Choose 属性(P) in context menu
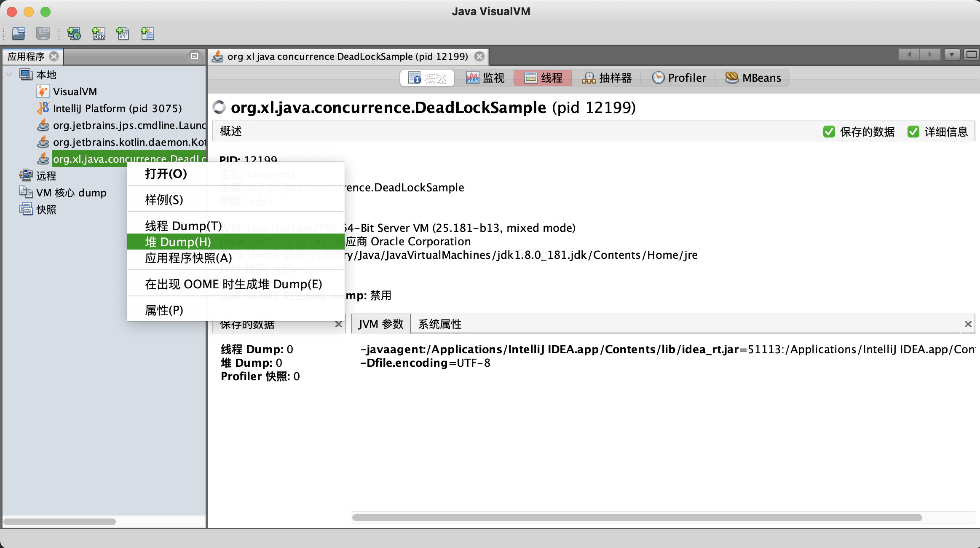This screenshot has height=548, width=980. (x=236, y=310)
